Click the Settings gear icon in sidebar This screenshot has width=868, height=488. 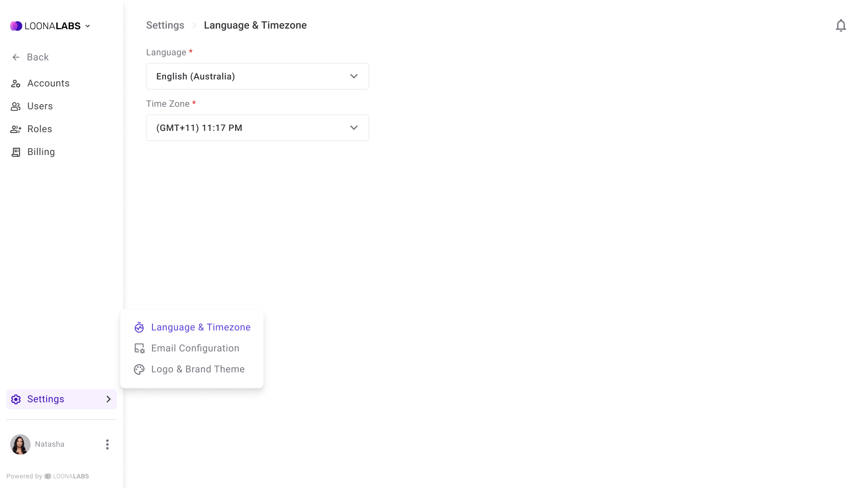(16, 399)
